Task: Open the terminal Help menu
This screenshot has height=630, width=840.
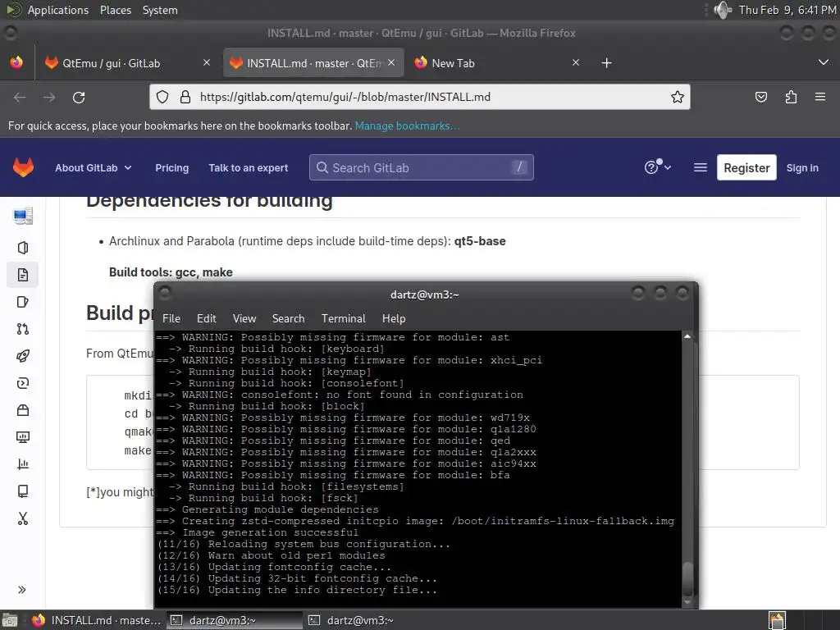Action: click(x=394, y=318)
